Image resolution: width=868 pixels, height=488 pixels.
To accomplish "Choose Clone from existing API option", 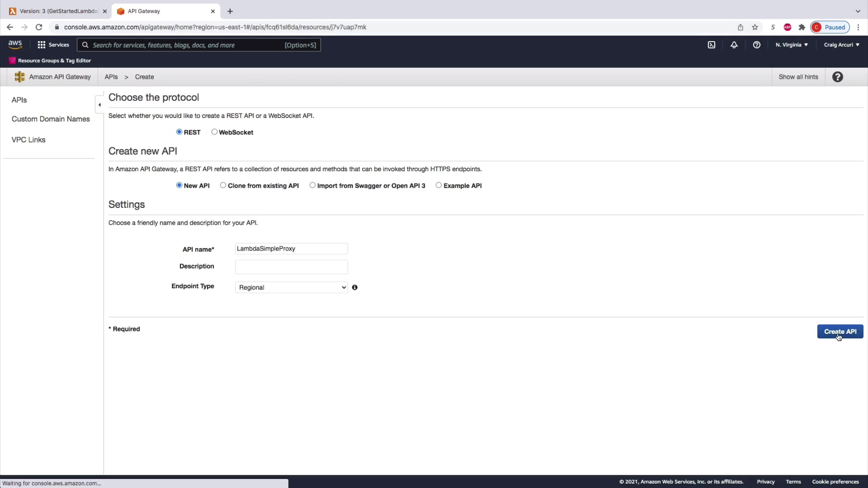I will (x=223, y=185).
